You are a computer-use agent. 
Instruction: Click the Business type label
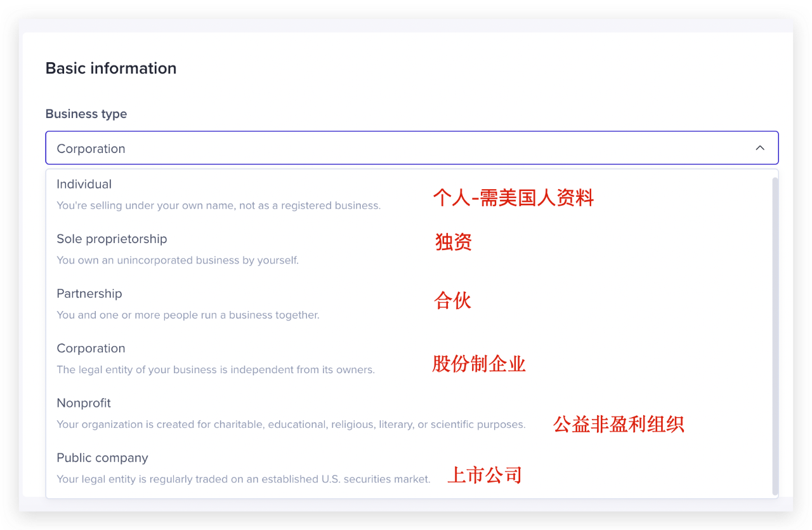coord(86,114)
